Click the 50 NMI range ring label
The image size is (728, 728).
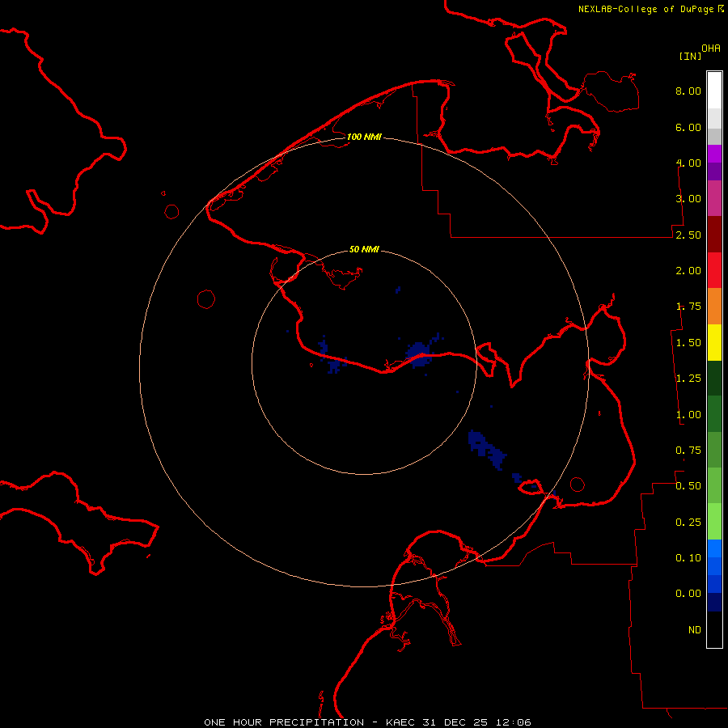tap(364, 250)
